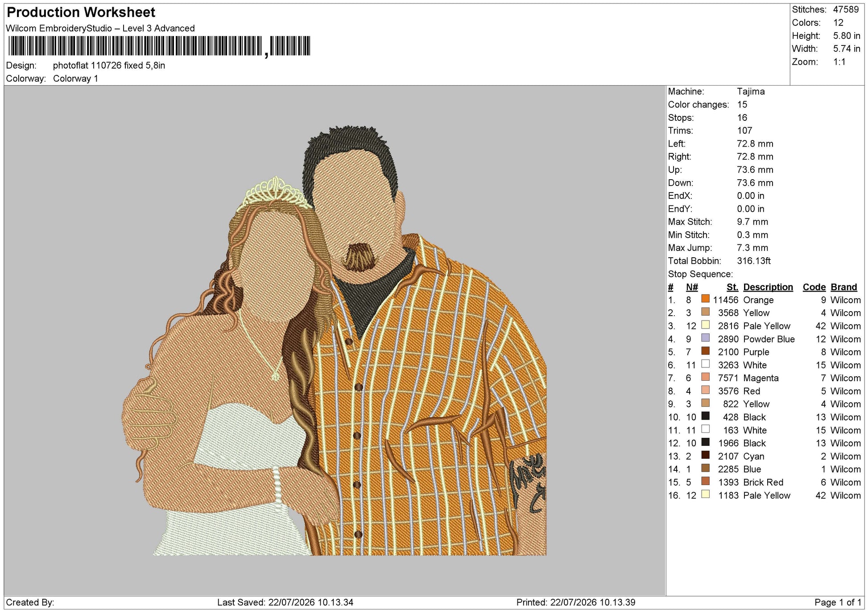Viewport: 868px width, 613px height.
Task: Click the 'Orange' description in stop 1
Action: [x=758, y=300]
